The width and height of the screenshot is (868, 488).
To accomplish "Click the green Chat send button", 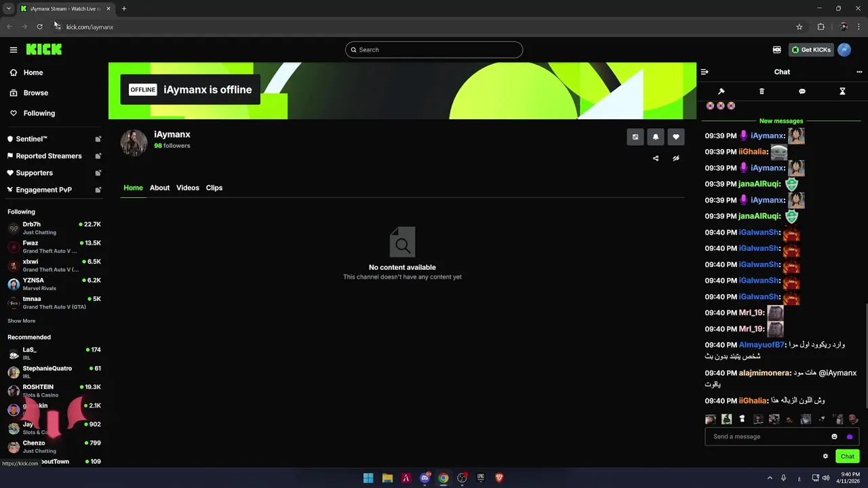I will coord(848,456).
